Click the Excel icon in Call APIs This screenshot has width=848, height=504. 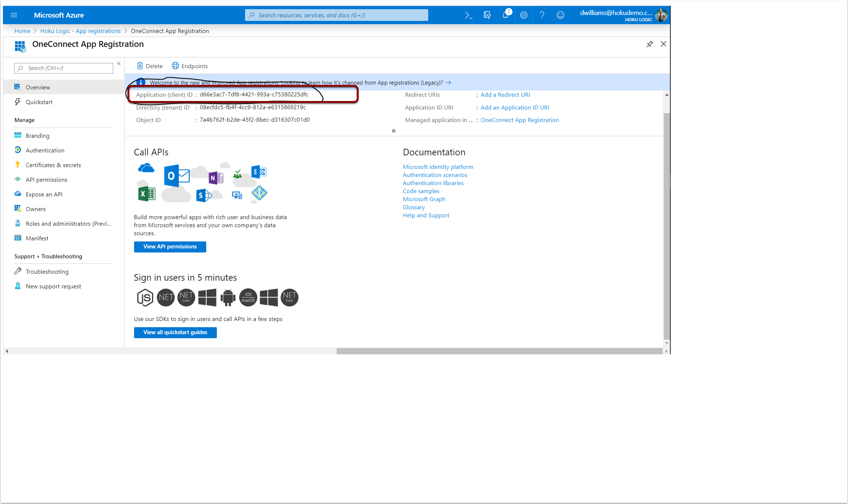[x=147, y=194]
